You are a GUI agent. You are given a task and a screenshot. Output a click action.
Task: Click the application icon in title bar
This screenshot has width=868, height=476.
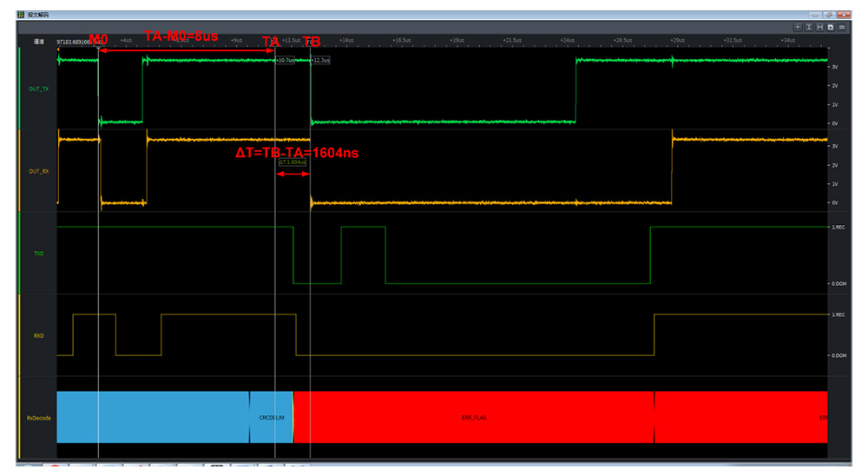(21, 15)
